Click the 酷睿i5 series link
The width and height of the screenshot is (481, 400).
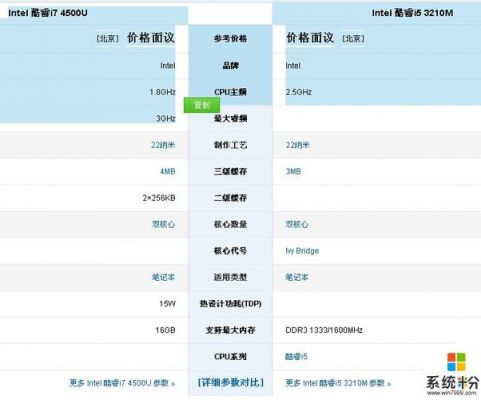click(296, 357)
